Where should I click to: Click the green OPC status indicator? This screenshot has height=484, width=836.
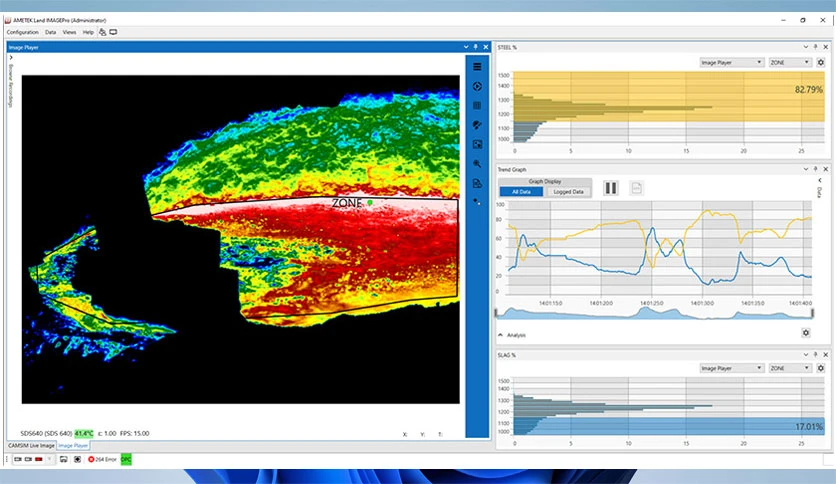(126, 459)
